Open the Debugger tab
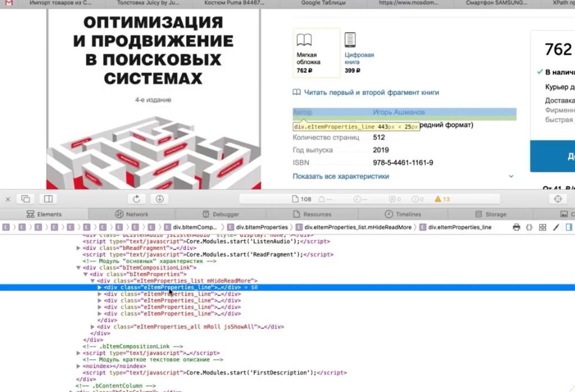 click(220, 214)
